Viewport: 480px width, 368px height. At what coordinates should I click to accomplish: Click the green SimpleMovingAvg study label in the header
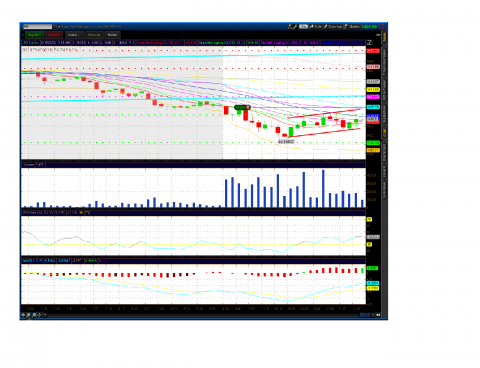(222, 43)
